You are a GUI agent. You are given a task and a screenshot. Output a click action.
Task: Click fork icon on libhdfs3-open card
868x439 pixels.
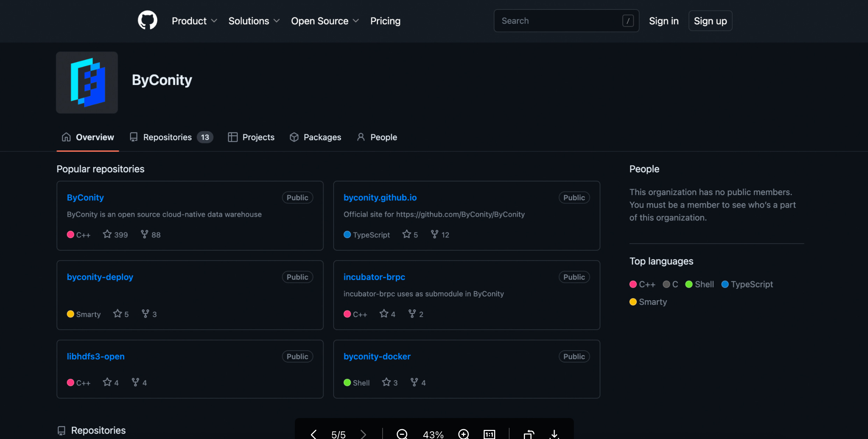point(135,382)
